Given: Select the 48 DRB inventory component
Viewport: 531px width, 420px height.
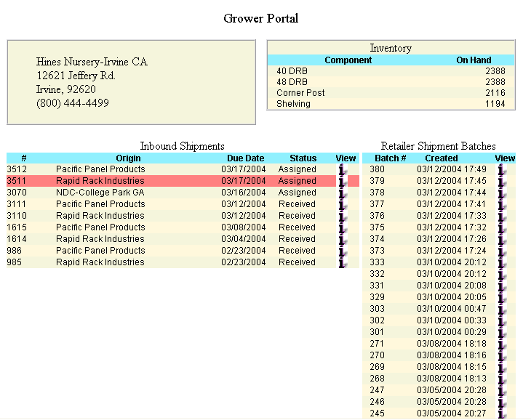Looking at the screenshot, I should click(x=292, y=82).
